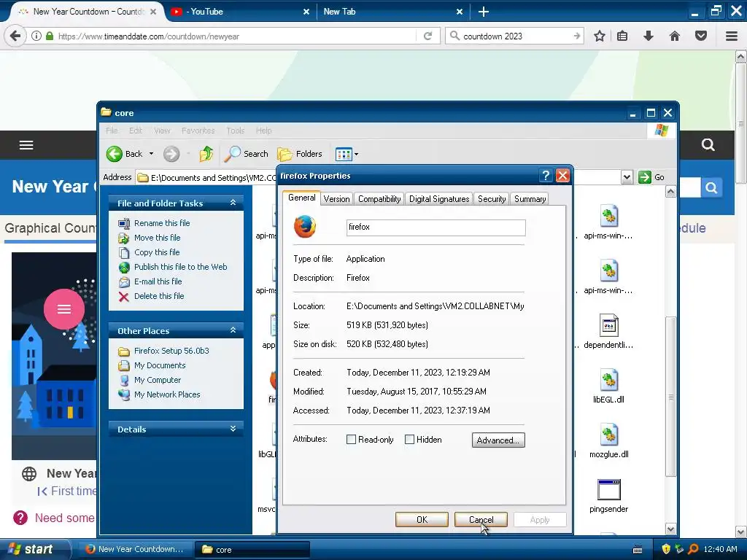This screenshot has width=747, height=560.
Task: Select the mozglue.dll file icon
Action: pos(609,435)
